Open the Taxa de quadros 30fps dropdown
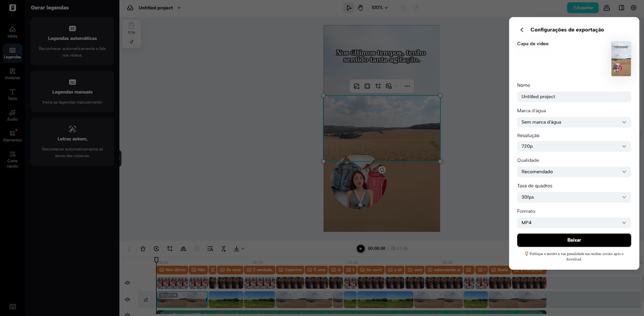This screenshot has height=316, width=644. 574,197
